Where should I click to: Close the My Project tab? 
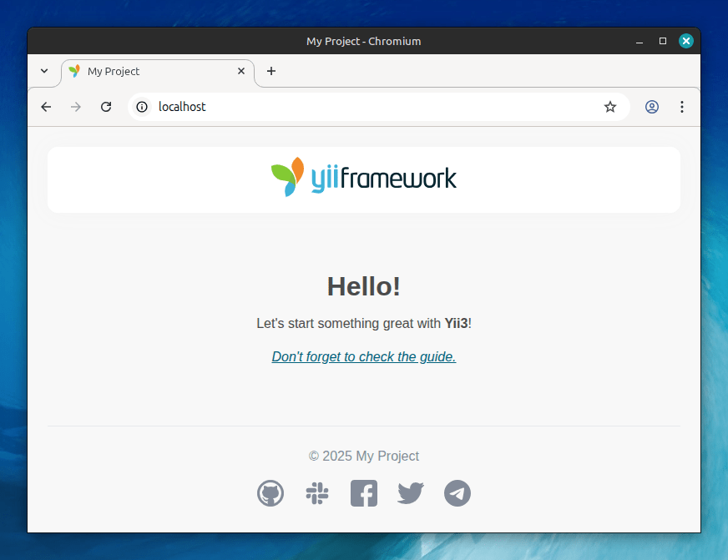pos(241,72)
